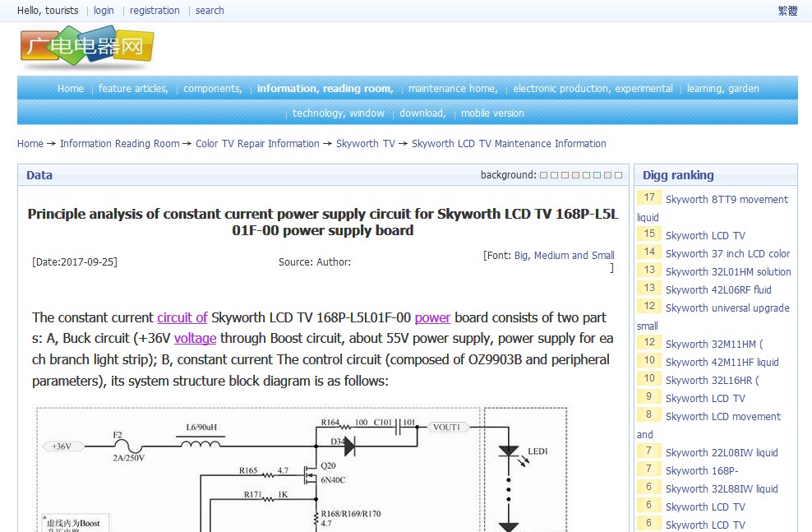Switch to traditional Chinese version (繁體)
Viewport: 812px width, 532px height.
[x=787, y=11]
